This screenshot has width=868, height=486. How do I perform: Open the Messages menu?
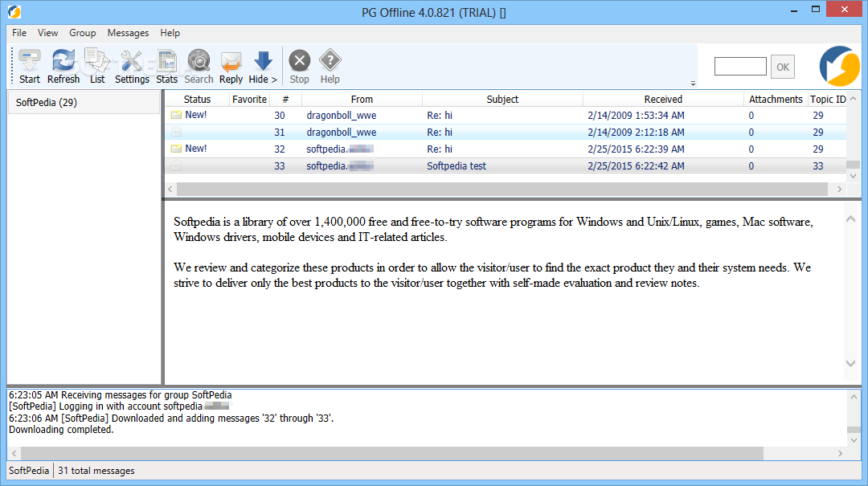[x=128, y=33]
